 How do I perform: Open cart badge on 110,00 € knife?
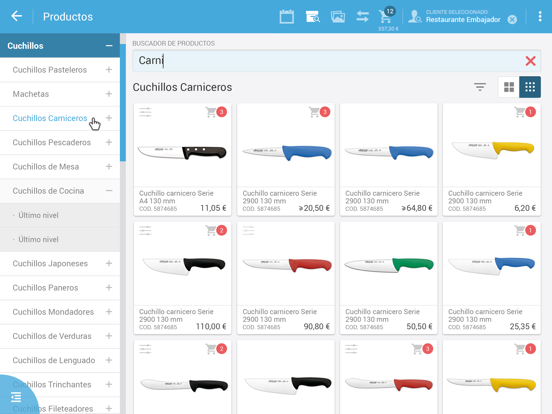click(x=216, y=230)
